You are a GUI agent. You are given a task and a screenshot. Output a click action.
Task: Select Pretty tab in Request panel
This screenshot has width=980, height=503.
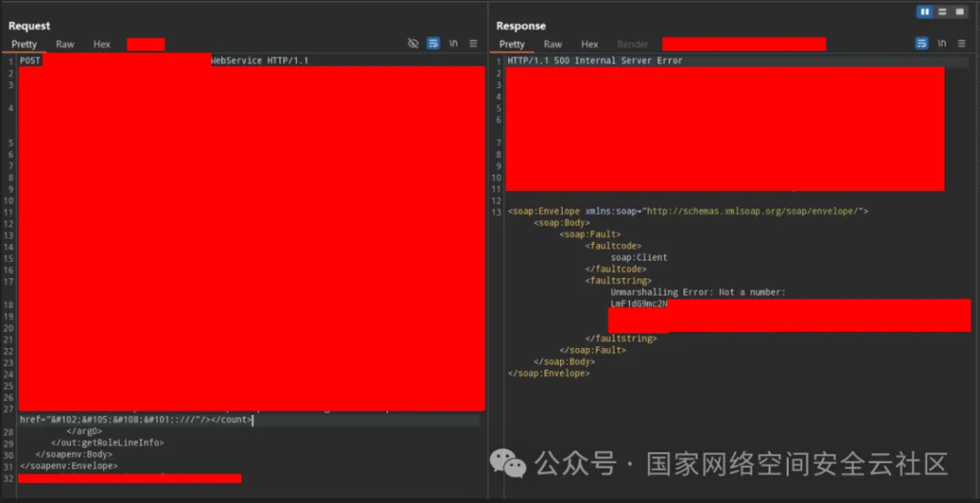[x=24, y=45]
